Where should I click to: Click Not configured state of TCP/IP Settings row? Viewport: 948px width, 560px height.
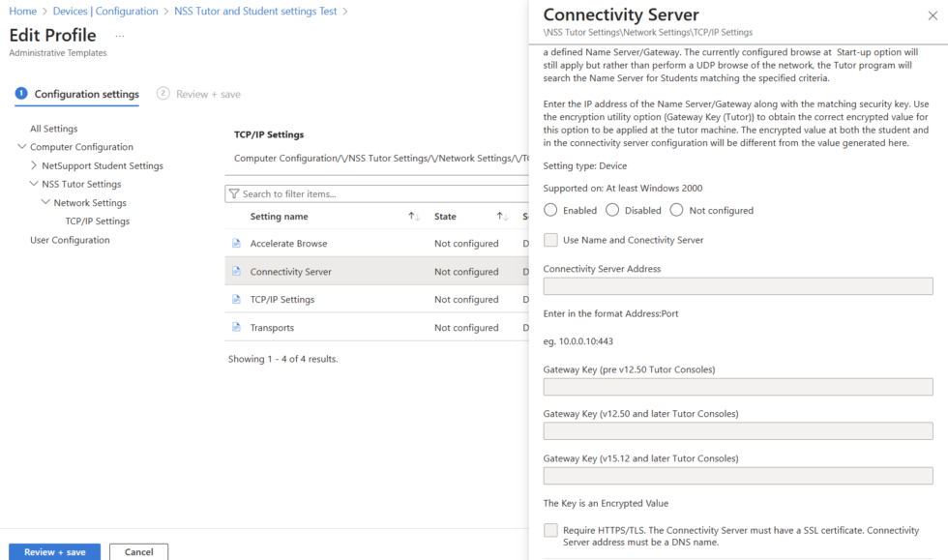click(x=466, y=299)
